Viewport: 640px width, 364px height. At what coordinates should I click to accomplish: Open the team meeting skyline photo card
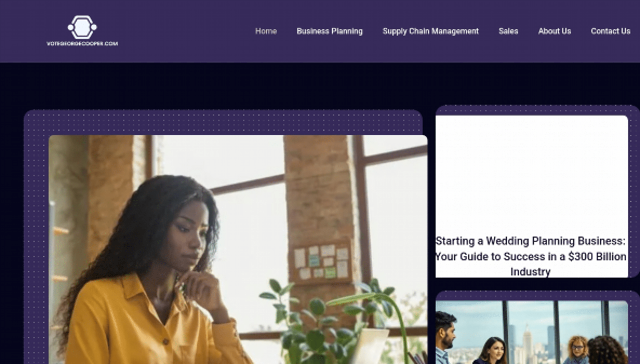coord(532,333)
